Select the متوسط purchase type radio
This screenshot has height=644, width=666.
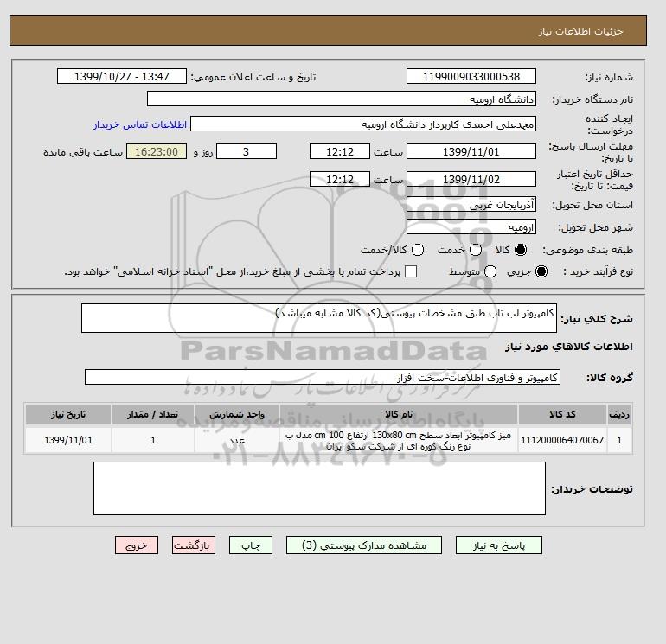pyautogui.click(x=490, y=271)
